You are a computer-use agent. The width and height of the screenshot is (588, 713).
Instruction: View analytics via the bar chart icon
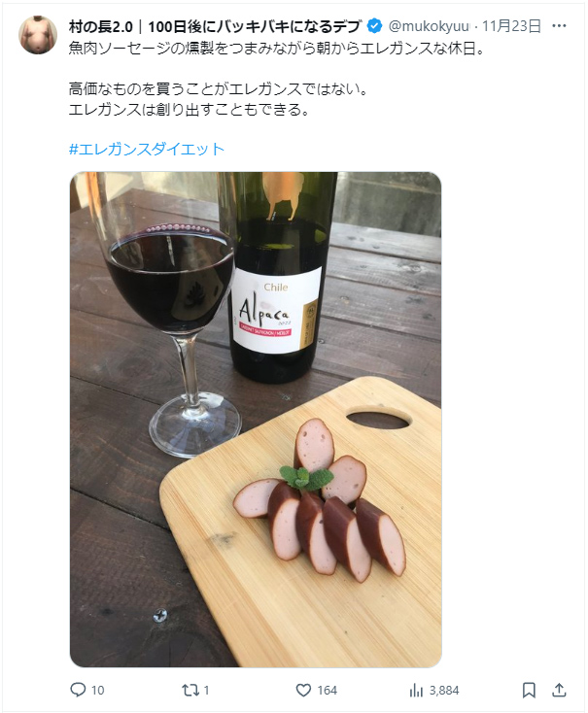pos(416,691)
